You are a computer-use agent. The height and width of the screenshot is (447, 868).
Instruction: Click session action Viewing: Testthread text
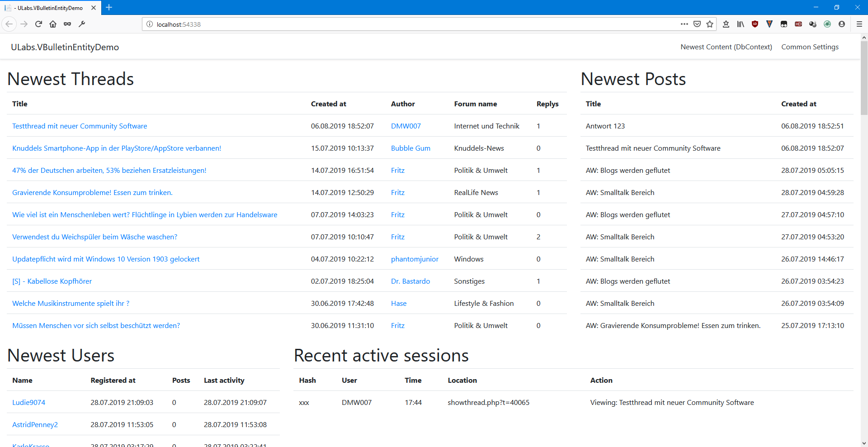tap(672, 403)
